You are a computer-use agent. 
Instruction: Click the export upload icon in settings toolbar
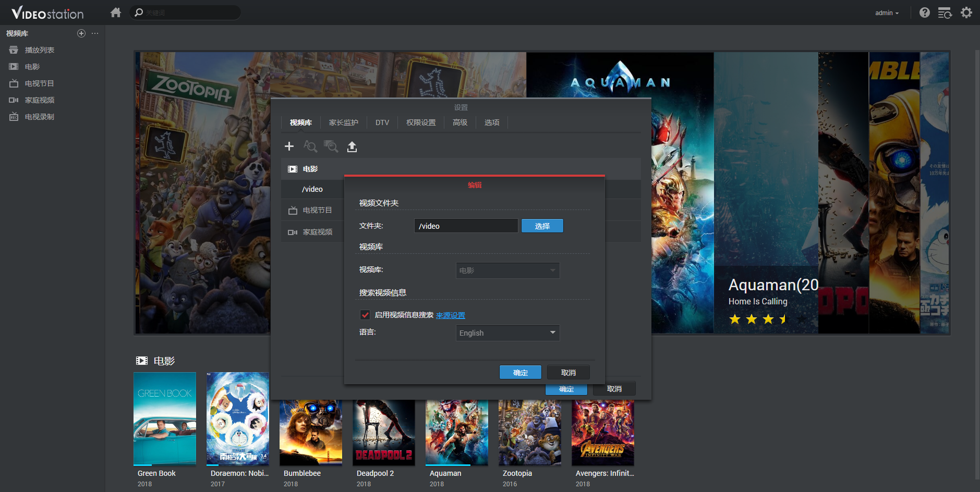(352, 146)
